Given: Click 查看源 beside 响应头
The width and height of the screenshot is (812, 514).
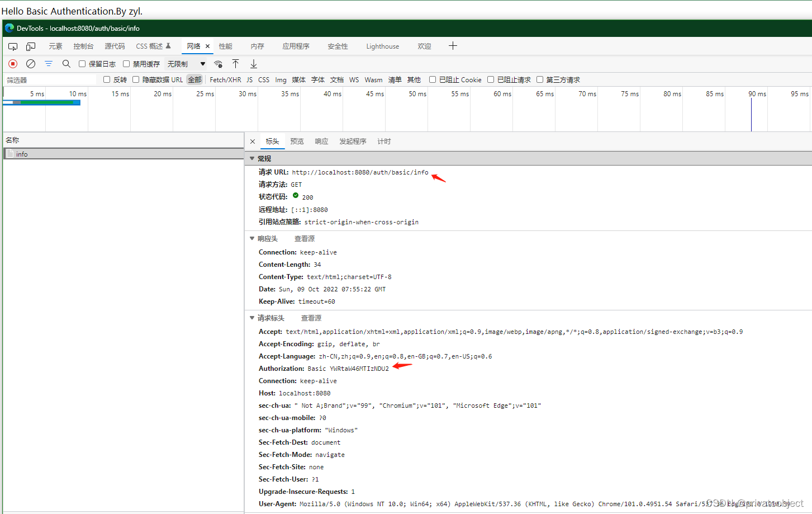Looking at the screenshot, I should click(x=305, y=239).
